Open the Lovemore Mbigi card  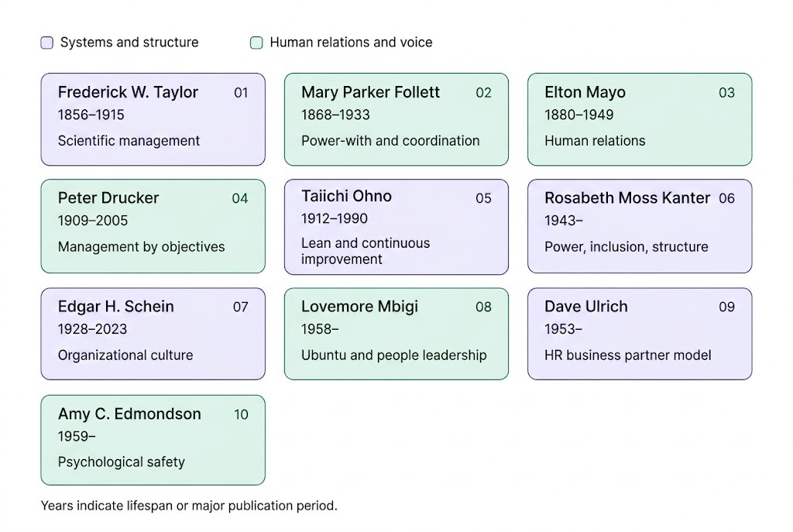[396, 334]
